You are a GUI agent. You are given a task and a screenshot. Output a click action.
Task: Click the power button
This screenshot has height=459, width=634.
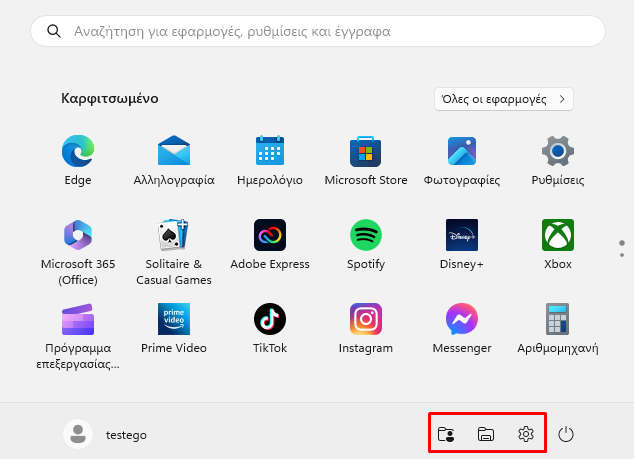tap(566, 434)
